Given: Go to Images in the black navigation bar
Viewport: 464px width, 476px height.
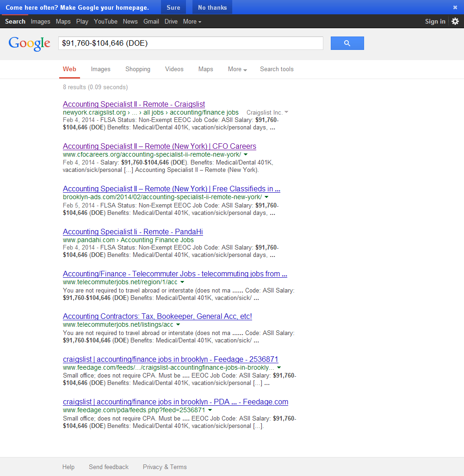Looking at the screenshot, I should pos(40,22).
